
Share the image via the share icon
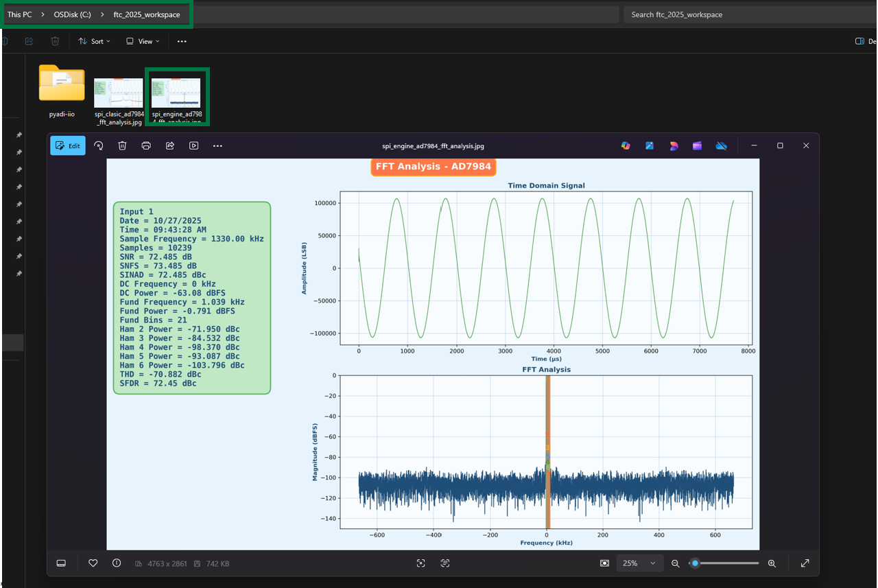pos(170,145)
